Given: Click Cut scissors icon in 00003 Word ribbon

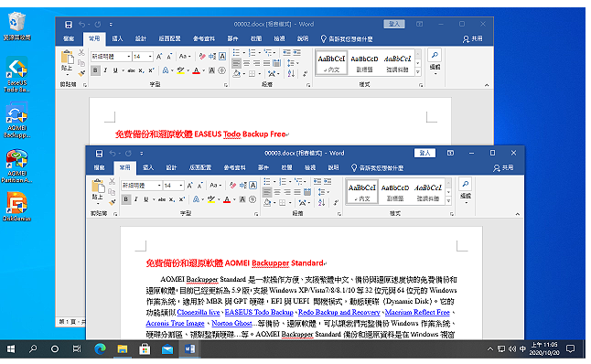Looking at the screenshot, I should (x=112, y=181).
